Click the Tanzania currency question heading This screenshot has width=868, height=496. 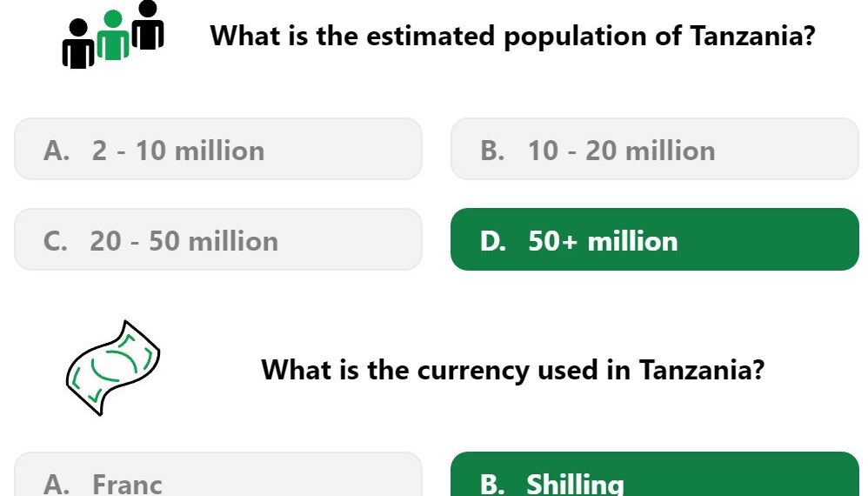(512, 370)
